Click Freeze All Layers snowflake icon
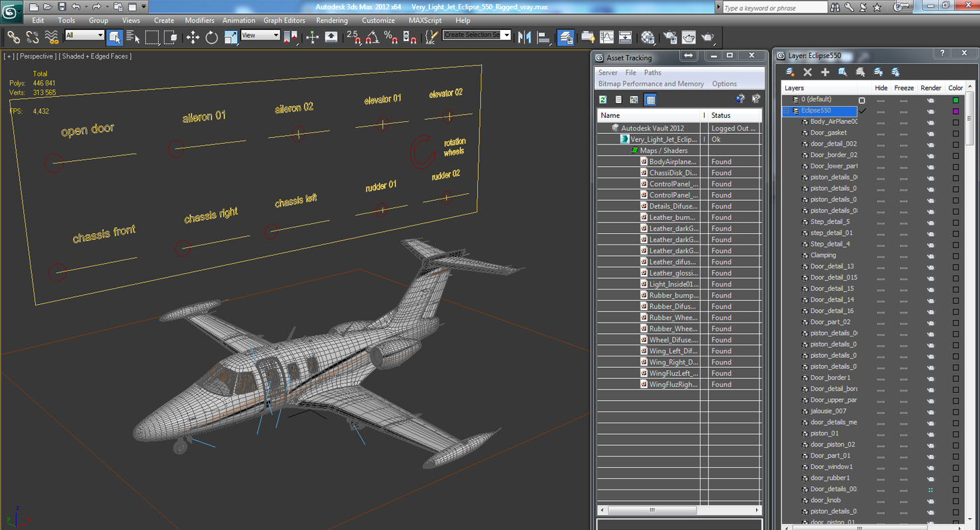 coord(895,72)
